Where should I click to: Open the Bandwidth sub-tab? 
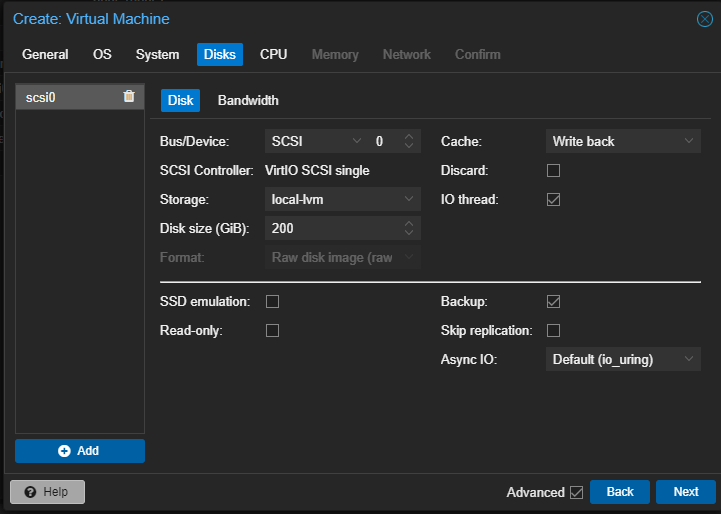pos(248,100)
